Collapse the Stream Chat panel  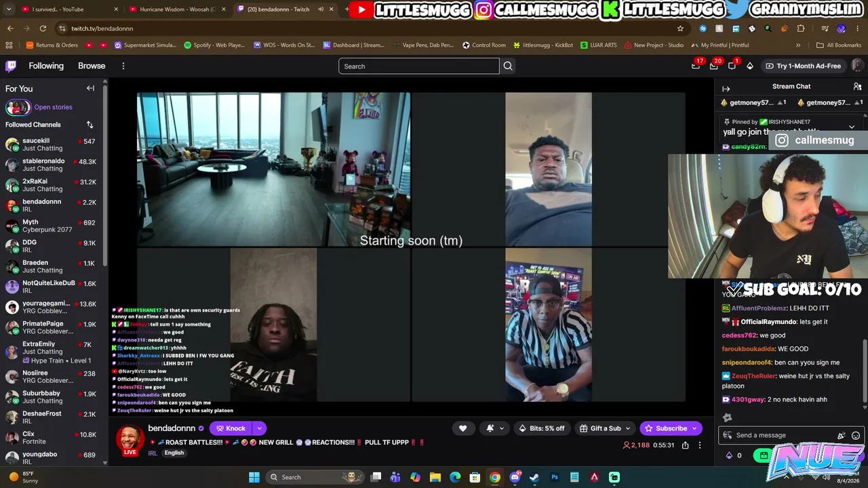726,89
